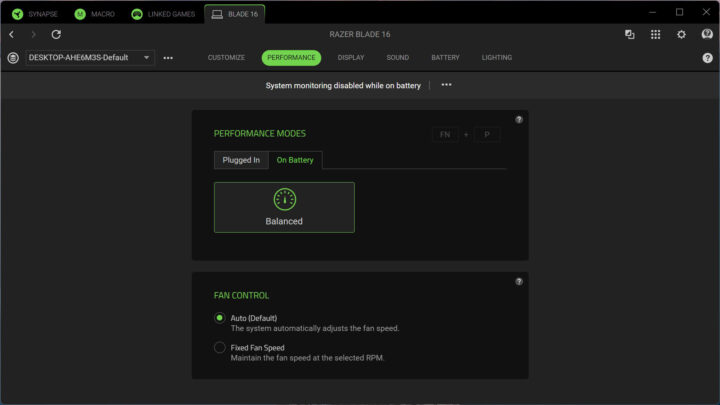Image resolution: width=720 pixels, height=405 pixels.
Task: Expand the DESKTOP-AHE6M3S-Default profile dropdown
Action: 89,58
